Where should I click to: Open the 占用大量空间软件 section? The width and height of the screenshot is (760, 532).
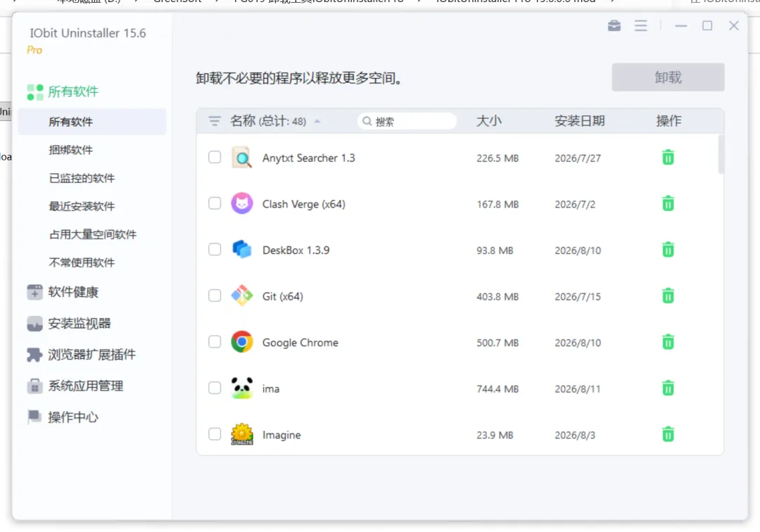(93, 234)
